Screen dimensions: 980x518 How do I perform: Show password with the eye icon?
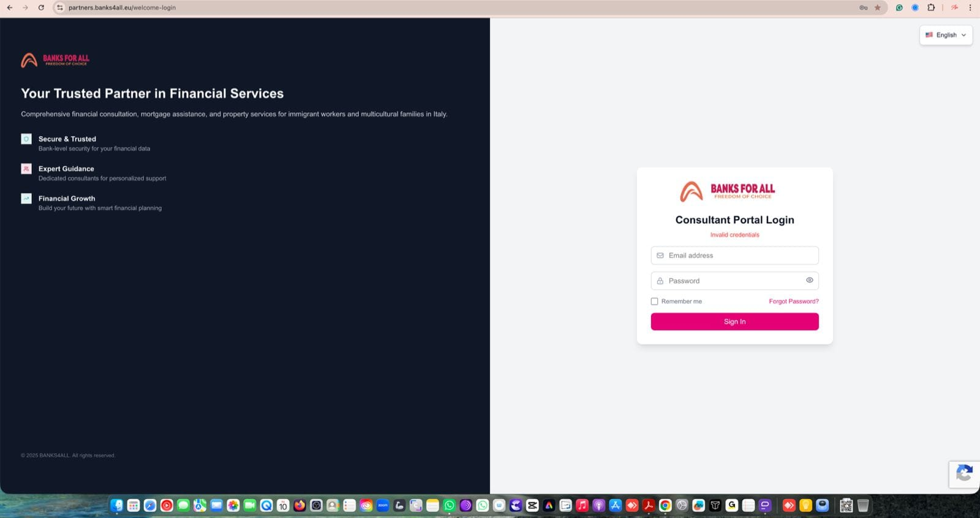(810, 280)
